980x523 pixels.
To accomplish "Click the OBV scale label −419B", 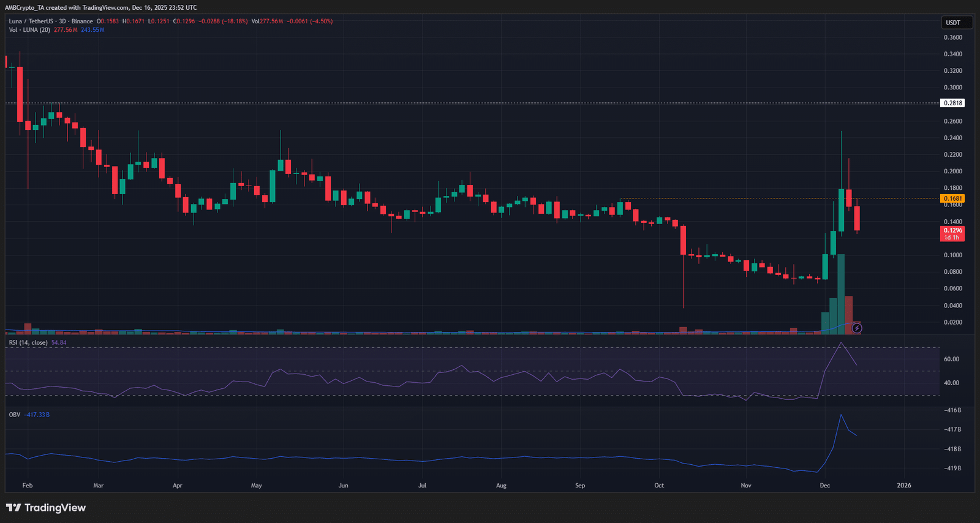I will point(952,468).
